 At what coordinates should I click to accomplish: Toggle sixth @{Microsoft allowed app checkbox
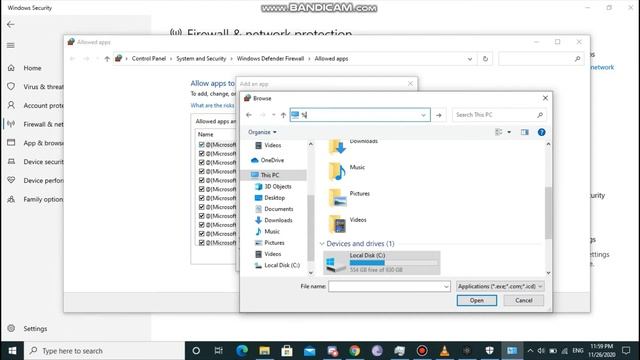(202, 189)
